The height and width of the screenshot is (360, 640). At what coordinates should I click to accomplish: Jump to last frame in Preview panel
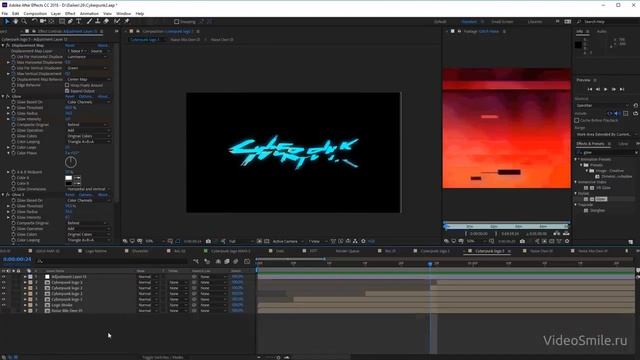point(622,89)
